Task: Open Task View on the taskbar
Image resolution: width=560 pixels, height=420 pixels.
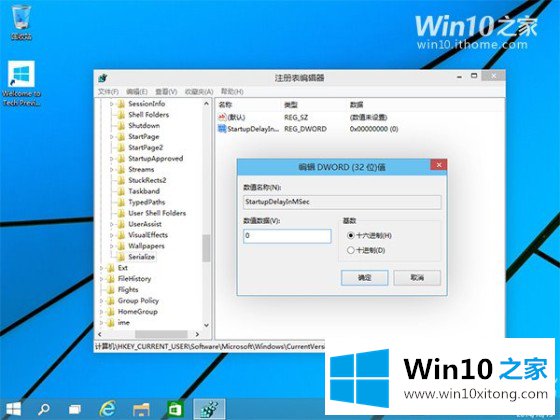Action: 75,409
